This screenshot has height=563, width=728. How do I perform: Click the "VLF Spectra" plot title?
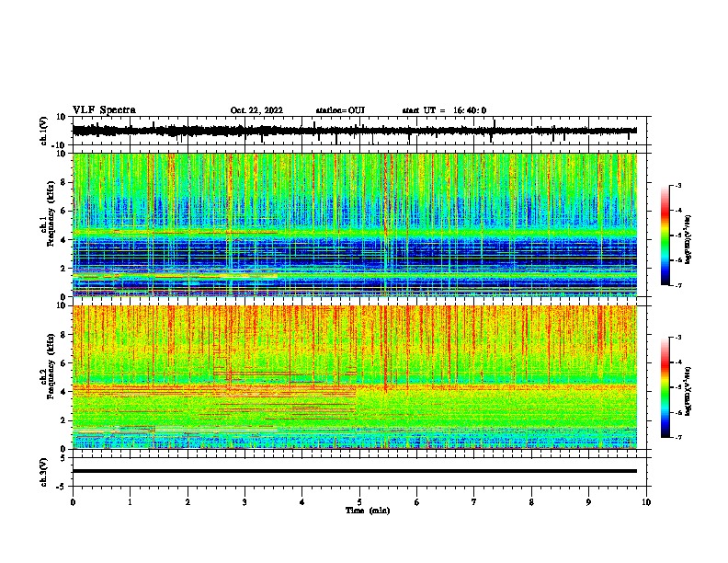tap(104, 110)
